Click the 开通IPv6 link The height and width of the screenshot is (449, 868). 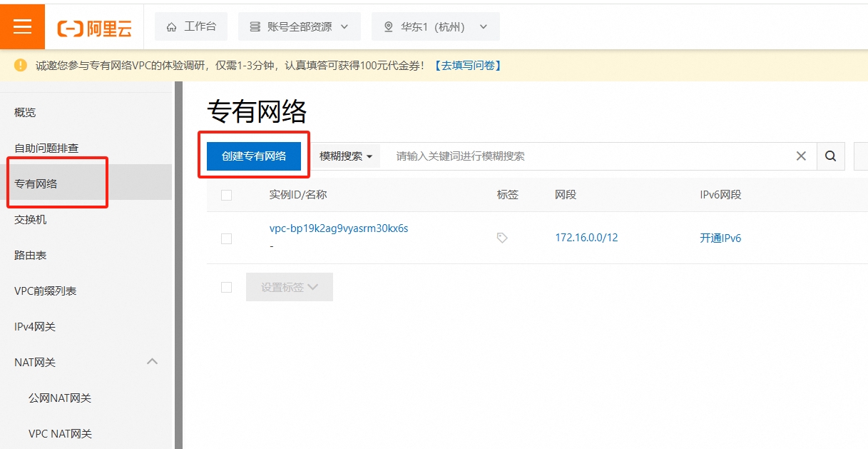[720, 238]
